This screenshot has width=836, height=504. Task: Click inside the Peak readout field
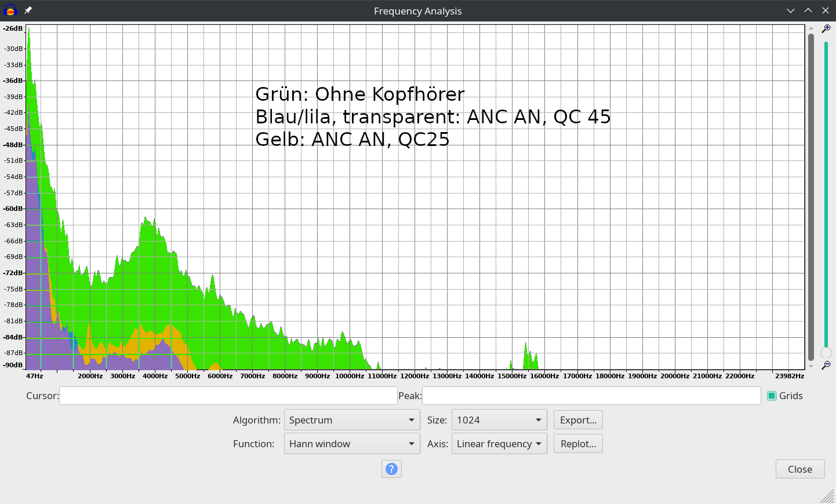(x=591, y=396)
